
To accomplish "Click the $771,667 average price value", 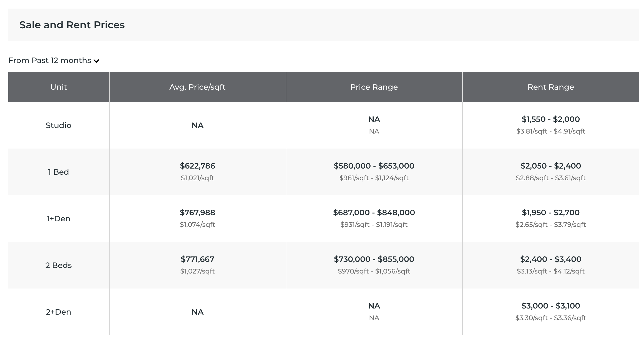I will [x=197, y=259].
